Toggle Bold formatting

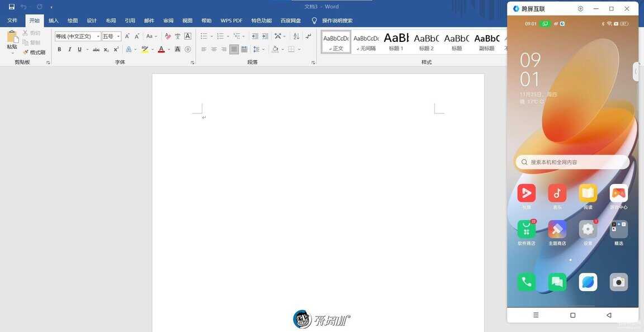(59, 49)
